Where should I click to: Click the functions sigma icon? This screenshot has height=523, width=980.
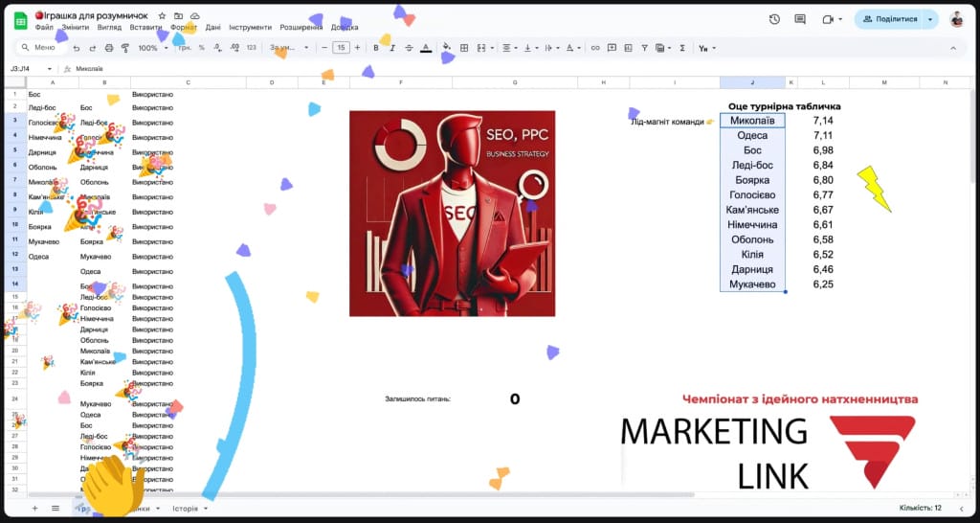(681, 48)
